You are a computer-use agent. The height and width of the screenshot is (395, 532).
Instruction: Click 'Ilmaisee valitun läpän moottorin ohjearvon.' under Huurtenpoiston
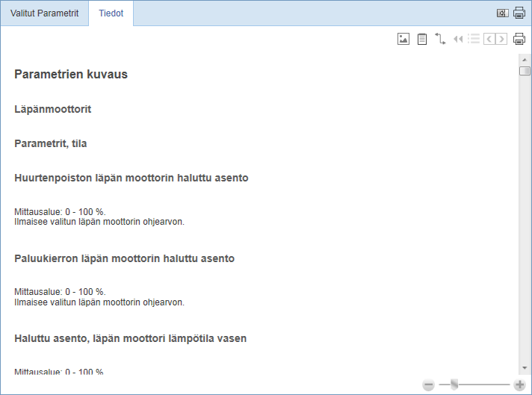[x=99, y=222]
